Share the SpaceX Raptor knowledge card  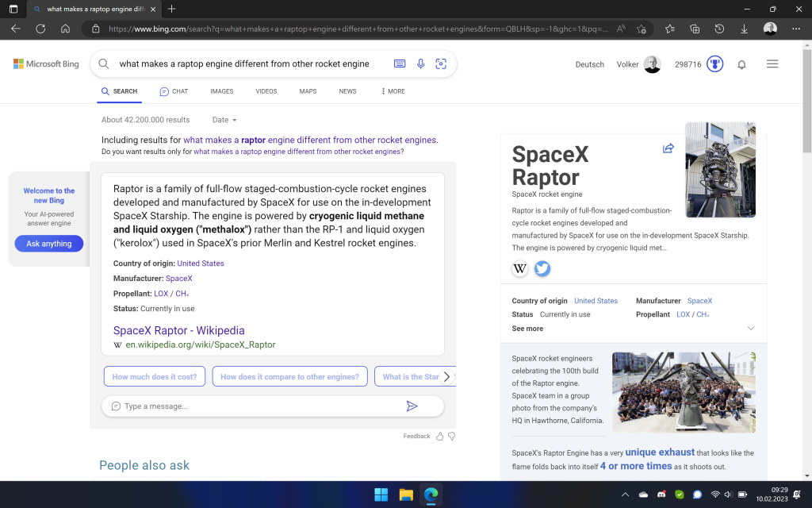click(x=668, y=148)
